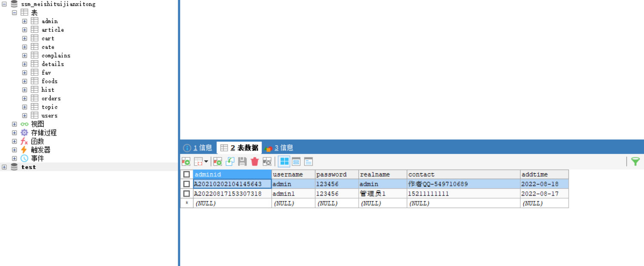
Task: Switch to text view mode
Action: pyautogui.click(x=308, y=161)
